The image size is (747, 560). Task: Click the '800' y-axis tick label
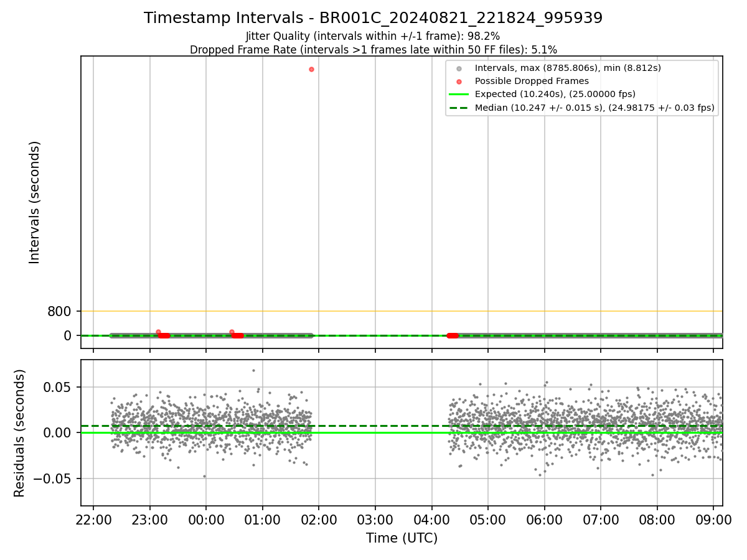(60, 311)
